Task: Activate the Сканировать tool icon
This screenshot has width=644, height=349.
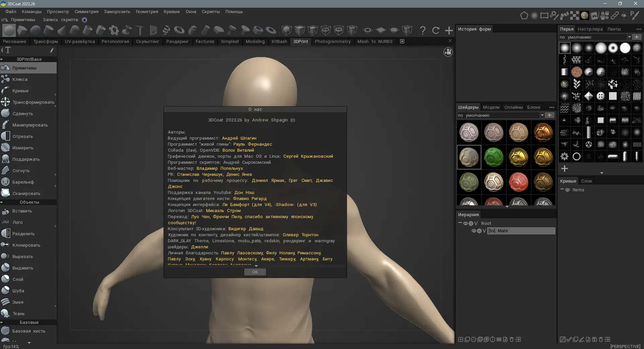Action: tap(5, 193)
